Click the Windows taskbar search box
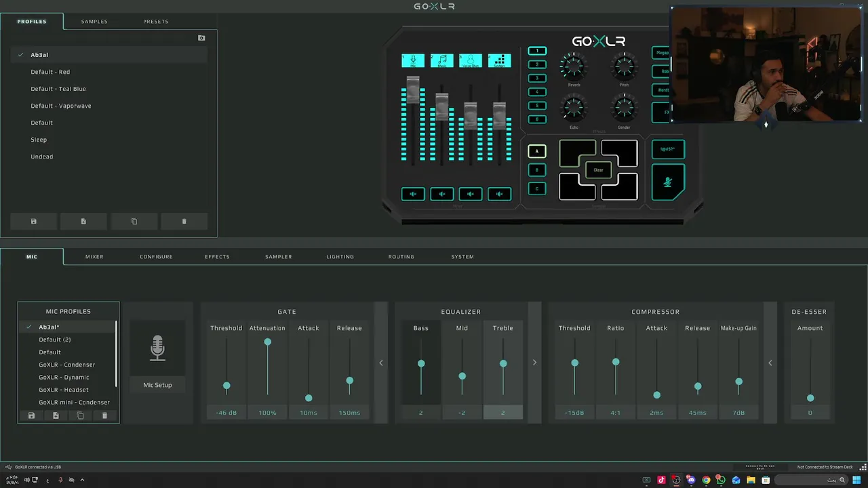The image size is (868, 488). pyautogui.click(x=811, y=480)
